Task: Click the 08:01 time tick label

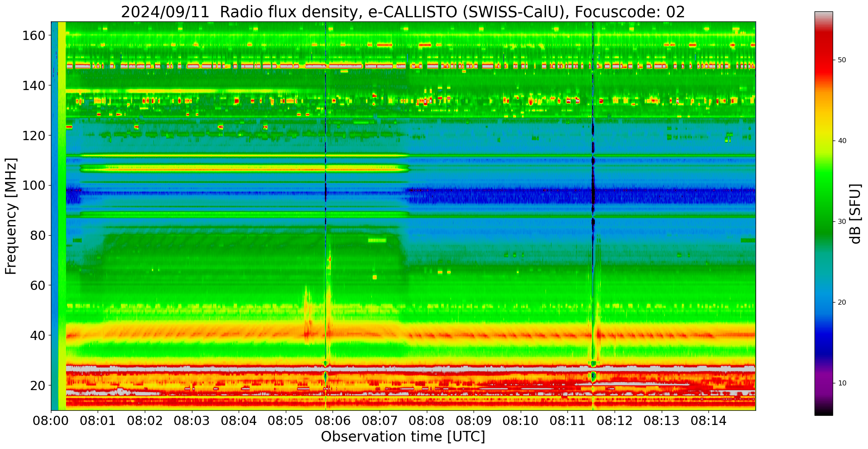Action: coord(98,421)
